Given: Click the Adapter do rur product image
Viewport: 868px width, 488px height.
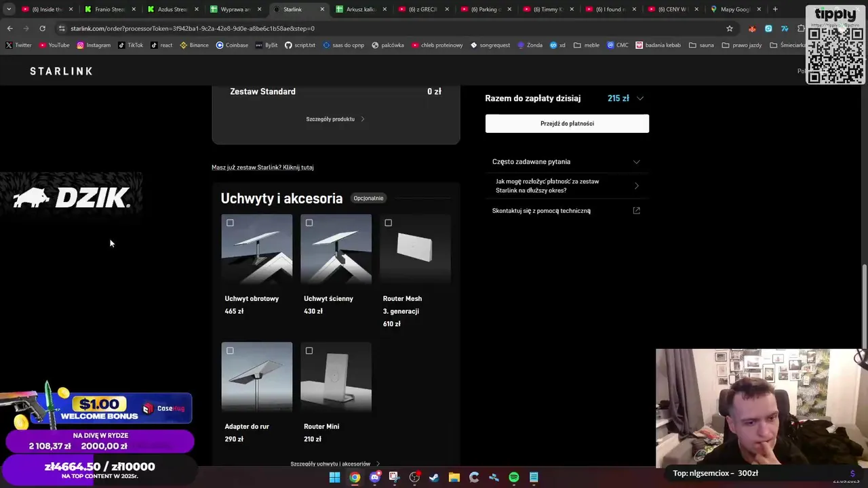Looking at the screenshot, I should tap(257, 378).
